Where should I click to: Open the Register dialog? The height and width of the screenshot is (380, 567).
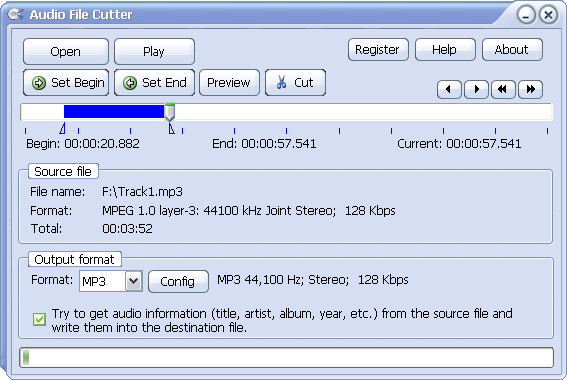(378, 50)
